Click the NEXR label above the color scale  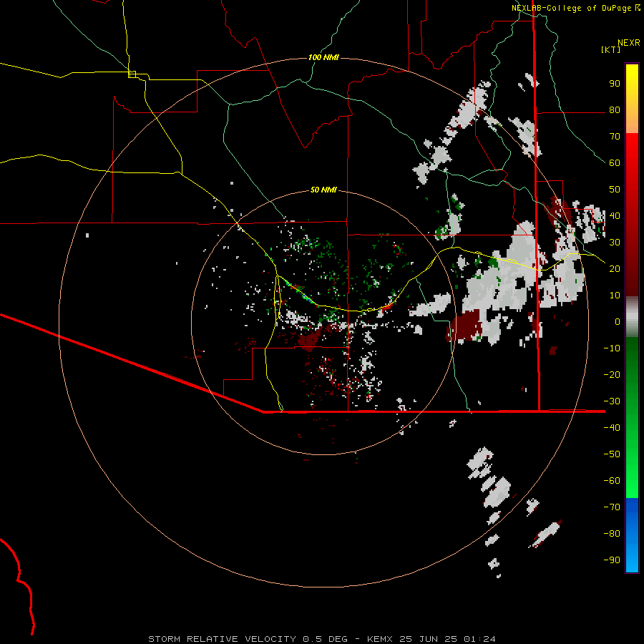click(629, 43)
